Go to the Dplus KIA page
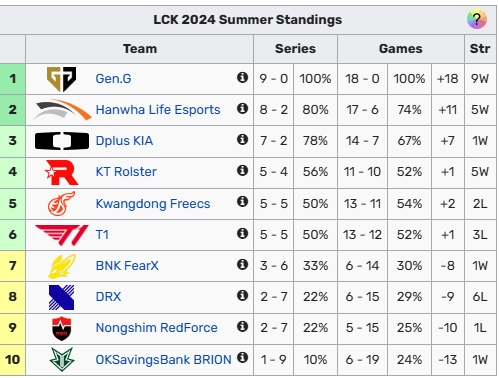The height and width of the screenshot is (378, 499). [x=124, y=141]
